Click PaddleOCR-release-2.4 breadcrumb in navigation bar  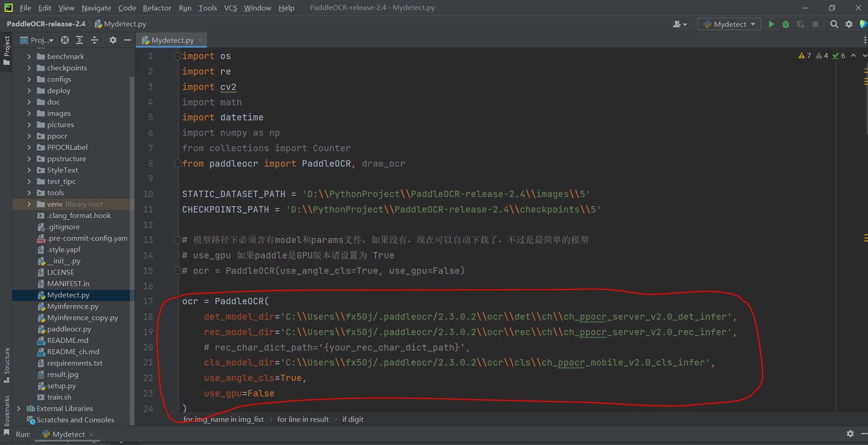pos(46,24)
